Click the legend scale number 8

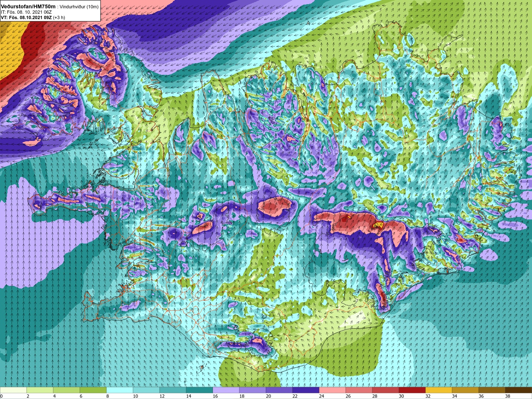(x=107, y=396)
